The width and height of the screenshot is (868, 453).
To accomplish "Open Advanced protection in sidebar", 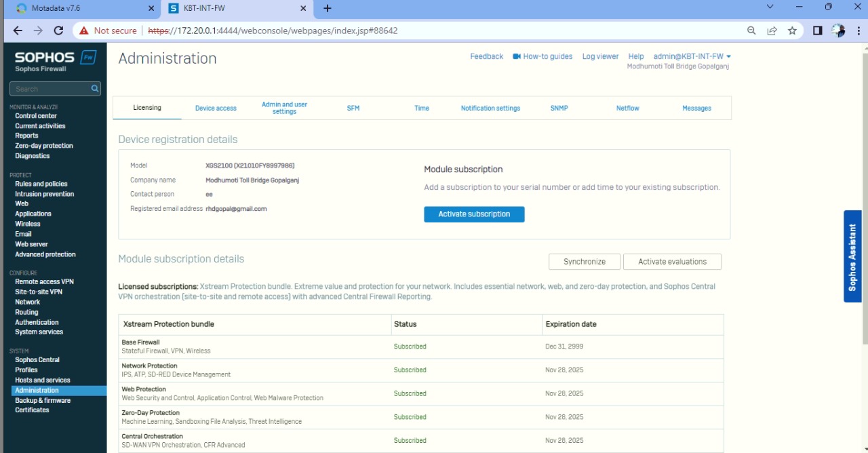I will (45, 254).
